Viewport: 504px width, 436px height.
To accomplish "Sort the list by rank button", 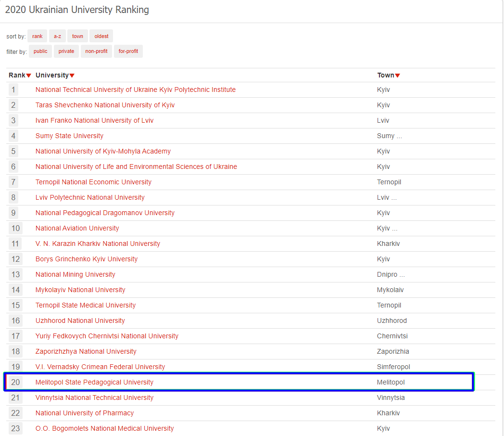I will click(38, 36).
